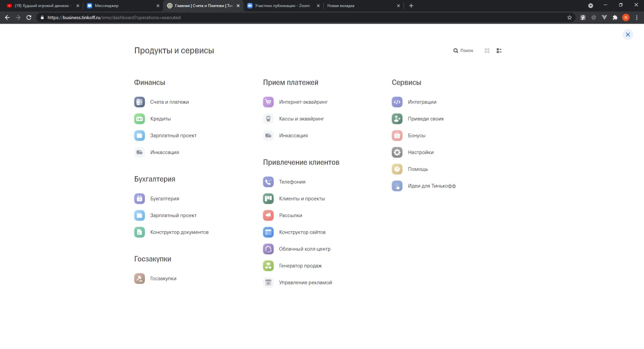Click the Интеграции code icon
Image resolution: width=644 pixels, height=349 pixels.
point(397,102)
